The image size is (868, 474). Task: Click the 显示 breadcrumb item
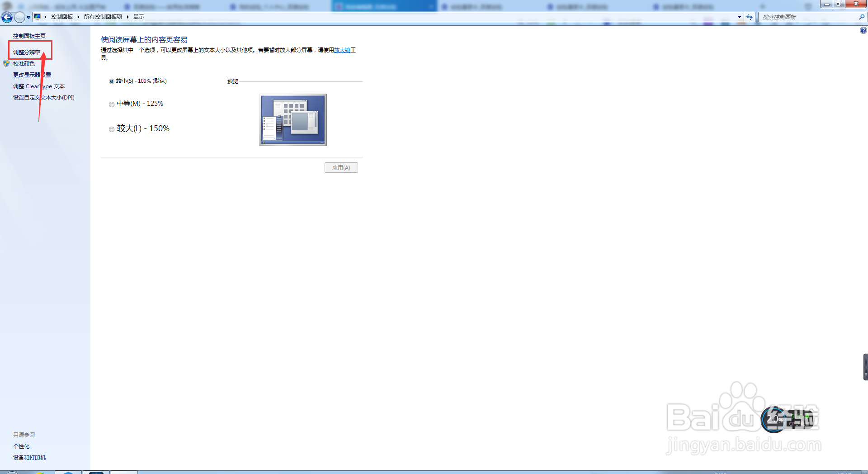pos(139,17)
